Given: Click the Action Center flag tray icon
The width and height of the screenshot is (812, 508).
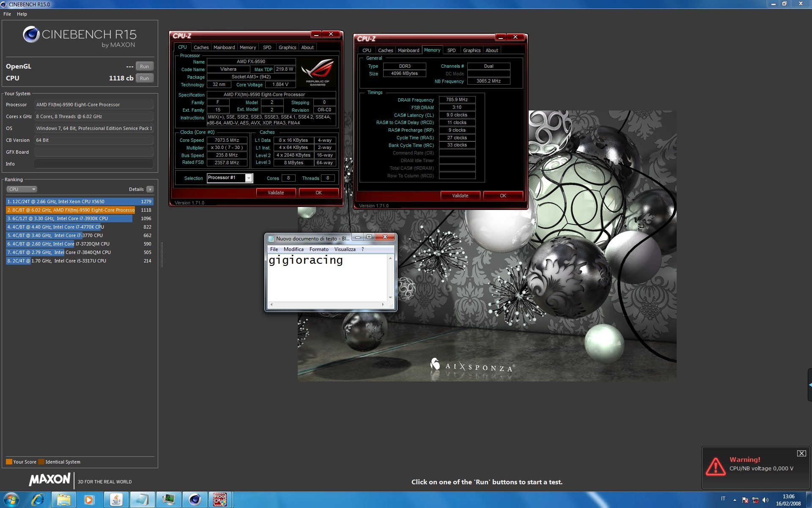Looking at the screenshot, I should (745, 500).
